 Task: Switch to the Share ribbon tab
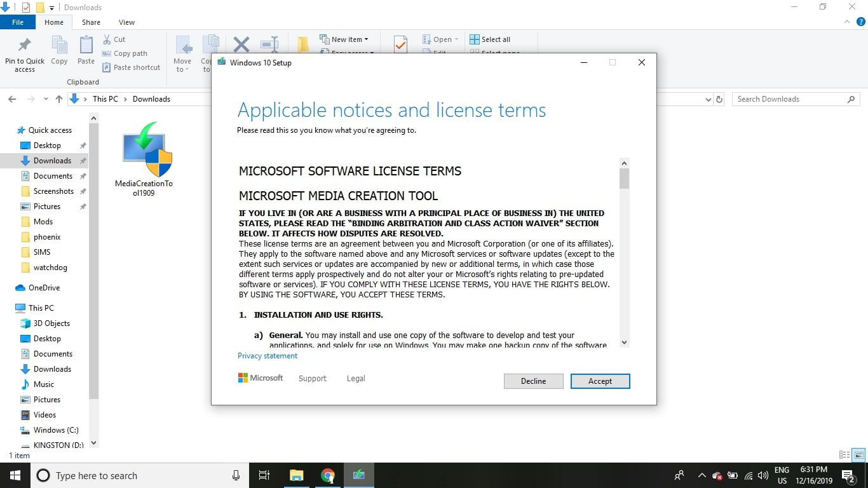91,22
